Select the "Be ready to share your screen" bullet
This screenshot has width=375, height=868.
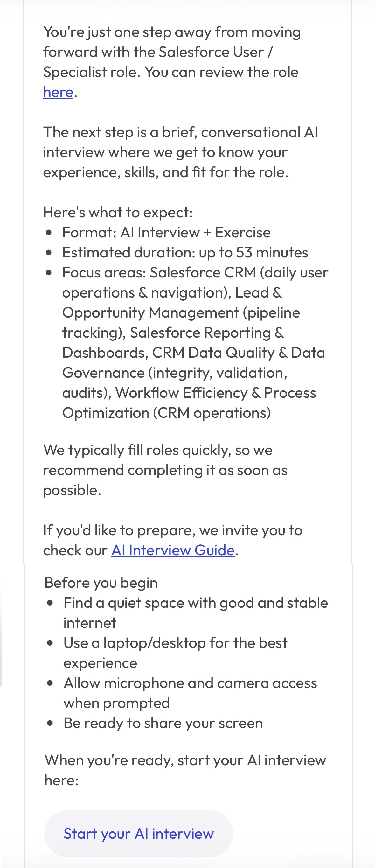[163, 723]
